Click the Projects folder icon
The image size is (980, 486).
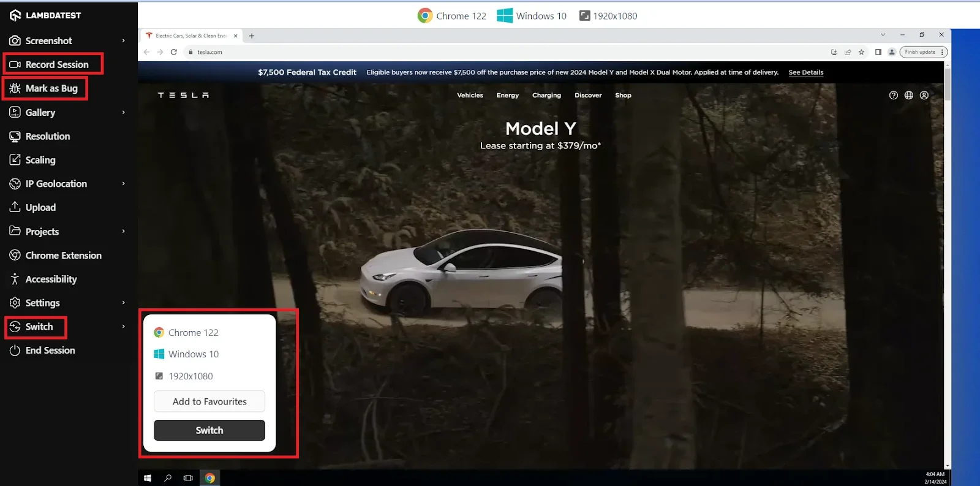click(15, 231)
